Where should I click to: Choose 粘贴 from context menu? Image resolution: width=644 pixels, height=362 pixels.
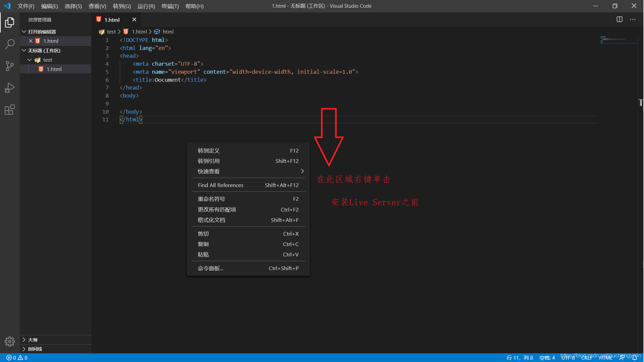(x=248, y=254)
